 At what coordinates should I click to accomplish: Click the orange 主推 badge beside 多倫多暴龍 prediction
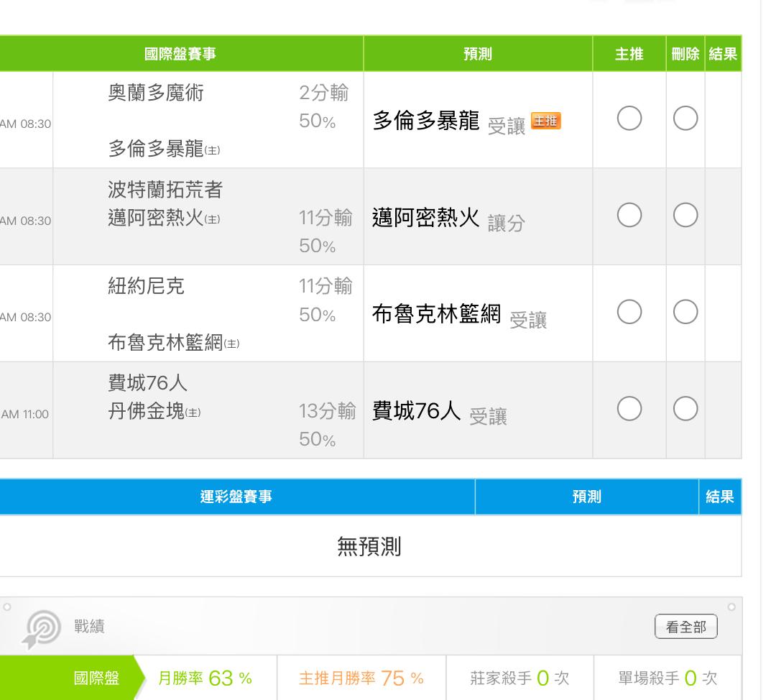click(x=546, y=121)
